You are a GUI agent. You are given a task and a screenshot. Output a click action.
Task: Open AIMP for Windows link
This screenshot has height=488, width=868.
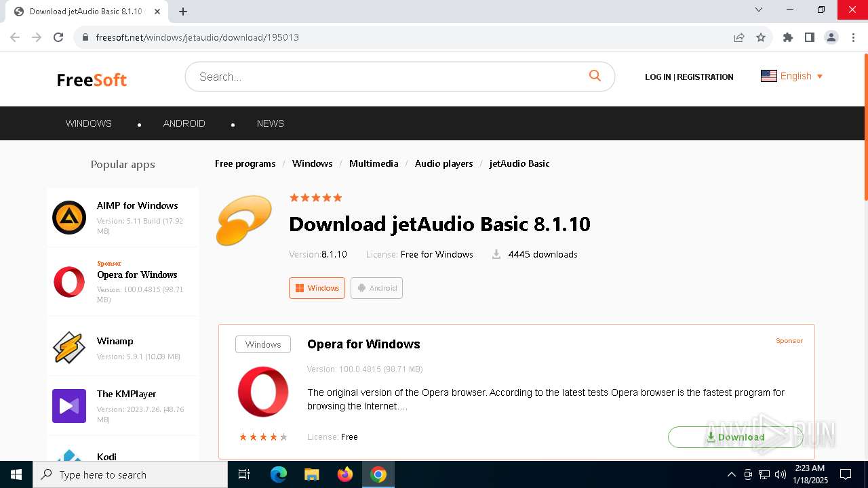pos(137,205)
